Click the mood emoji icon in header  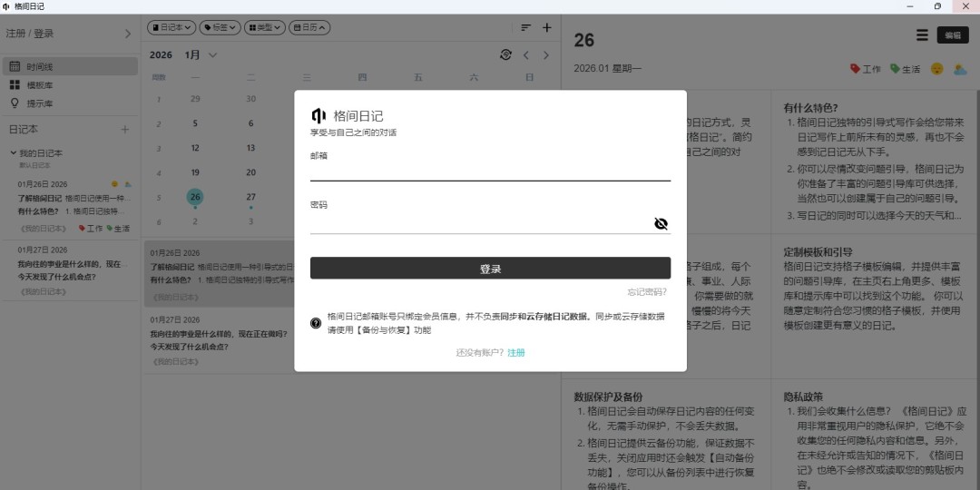point(936,69)
